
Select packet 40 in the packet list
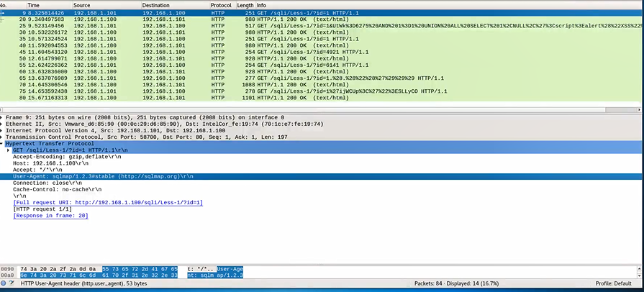click(x=320, y=45)
